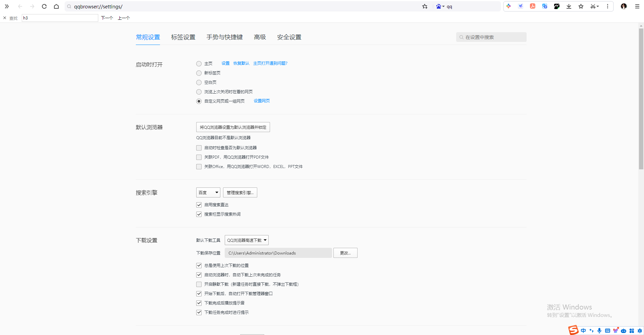Uncheck 启用搜索直达
Image resolution: width=644 pixels, height=335 pixels.
199,205
